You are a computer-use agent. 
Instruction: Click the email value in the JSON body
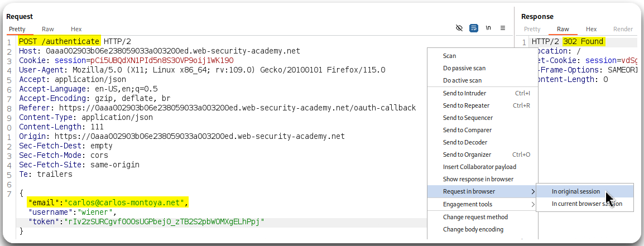tap(126, 202)
